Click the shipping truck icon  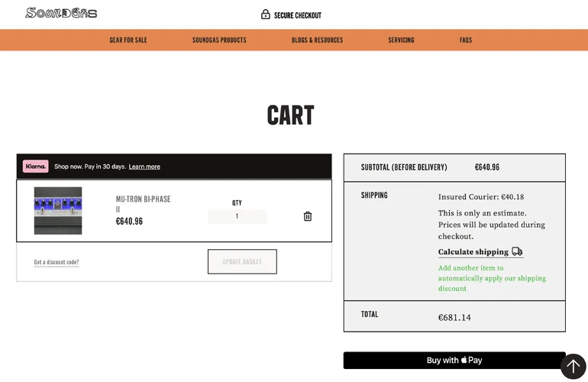517,251
